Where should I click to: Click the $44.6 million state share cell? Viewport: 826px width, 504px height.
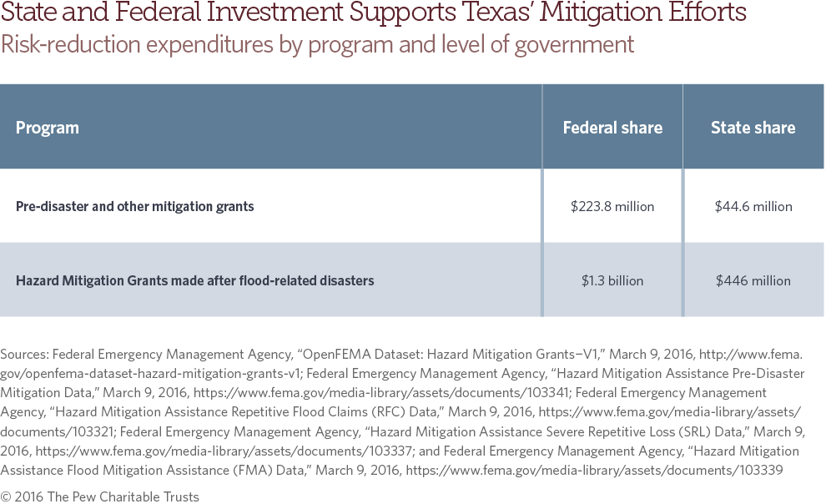tap(753, 206)
